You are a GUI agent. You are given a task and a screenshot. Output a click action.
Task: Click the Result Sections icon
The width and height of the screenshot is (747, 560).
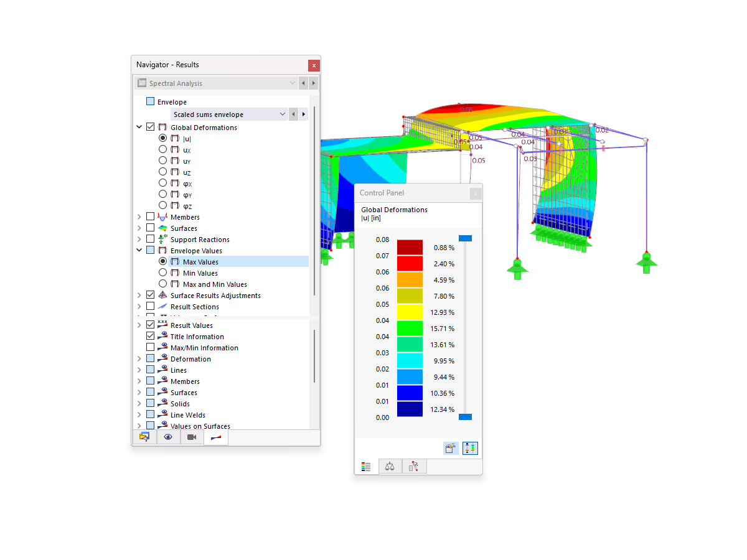pyautogui.click(x=162, y=307)
